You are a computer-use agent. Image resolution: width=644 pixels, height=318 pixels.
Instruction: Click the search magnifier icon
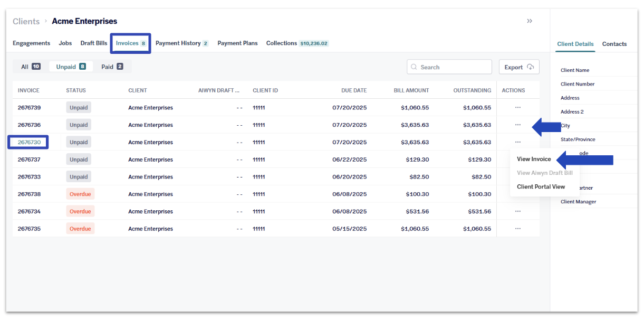coord(414,67)
